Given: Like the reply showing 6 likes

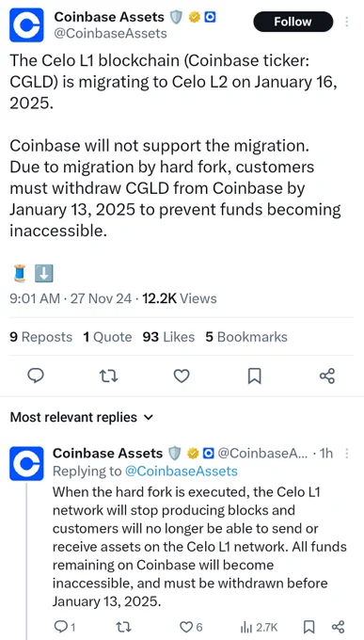Looking at the screenshot, I should [x=191, y=626].
